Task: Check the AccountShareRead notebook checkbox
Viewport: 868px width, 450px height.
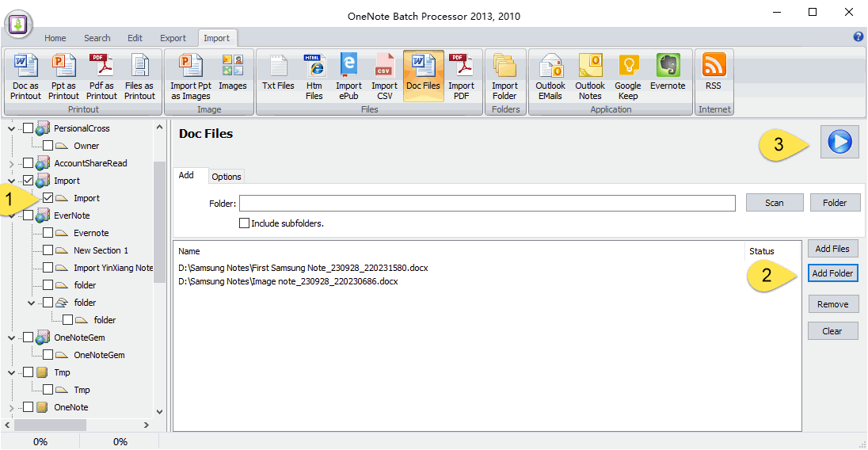Action: tap(29, 163)
